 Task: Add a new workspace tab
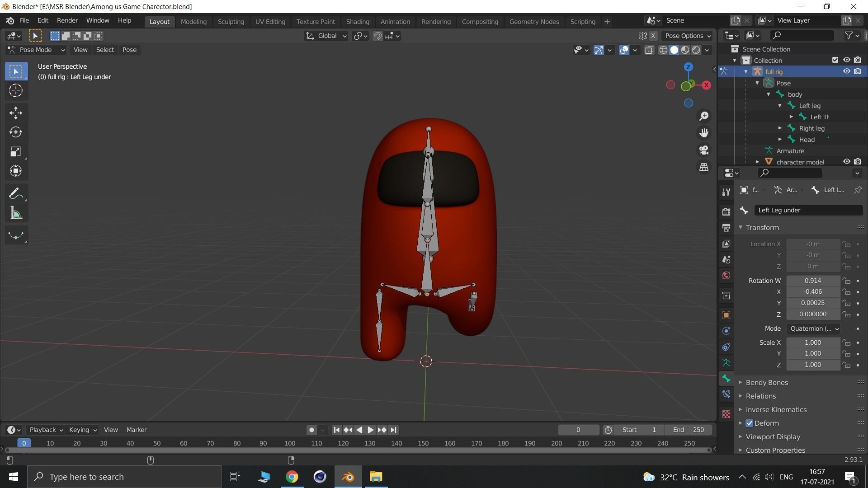pyautogui.click(x=607, y=21)
